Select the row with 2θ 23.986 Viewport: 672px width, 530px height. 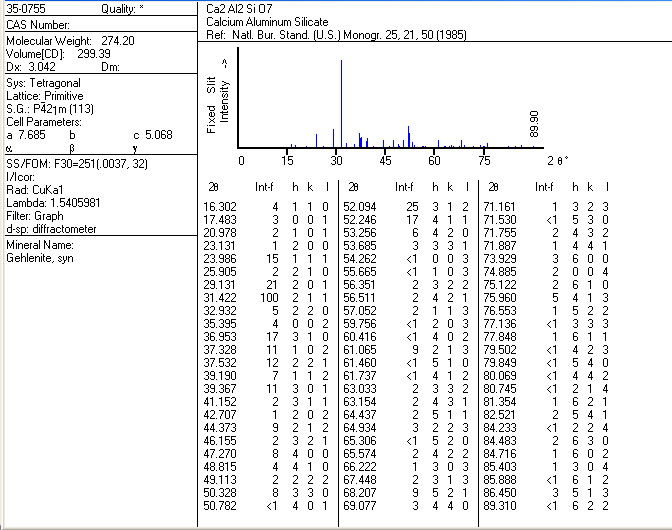click(x=266, y=259)
